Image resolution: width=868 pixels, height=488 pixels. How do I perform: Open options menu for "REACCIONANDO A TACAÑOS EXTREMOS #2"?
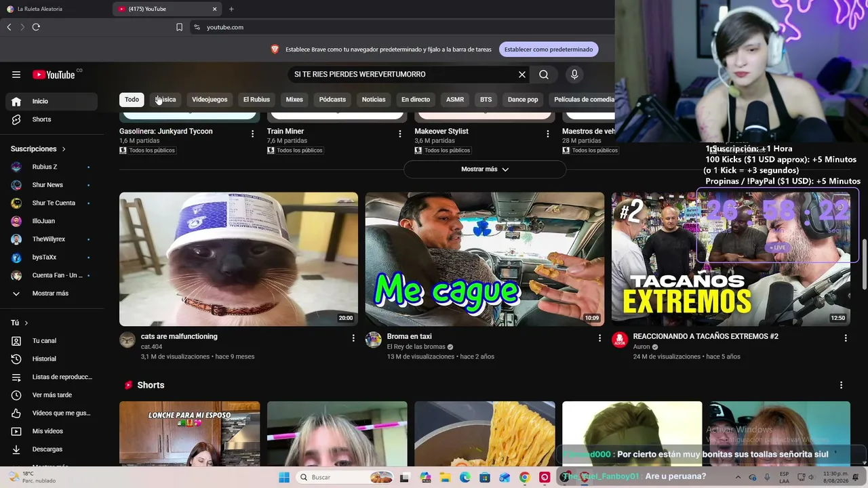pos(846,338)
